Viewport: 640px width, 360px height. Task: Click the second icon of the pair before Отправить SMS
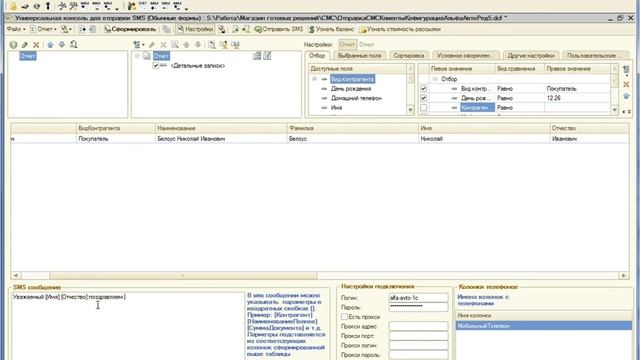click(x=246, y=29)
